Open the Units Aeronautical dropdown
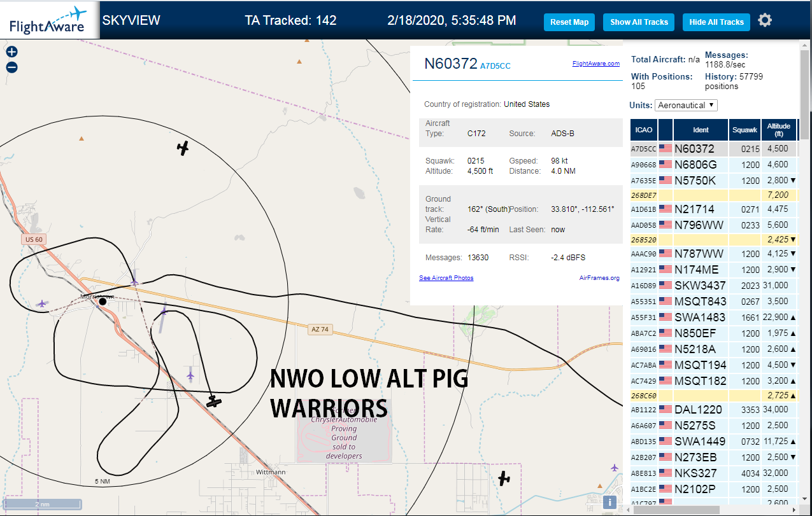 click(686, 105)
